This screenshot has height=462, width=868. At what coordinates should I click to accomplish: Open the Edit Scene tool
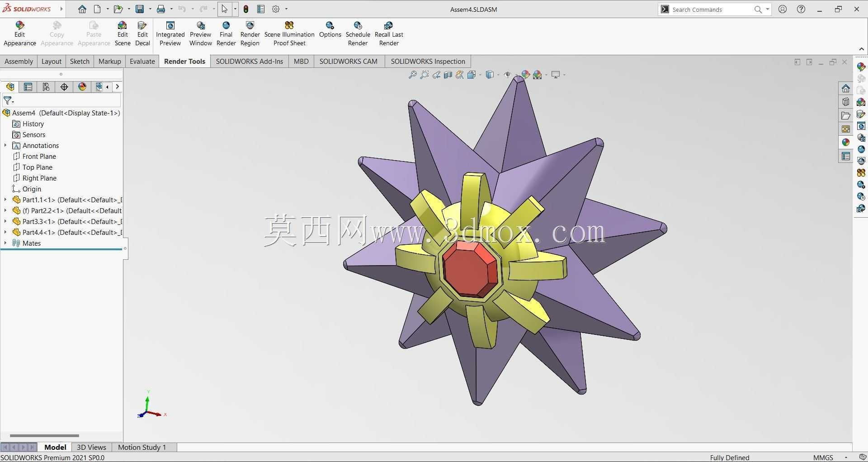pyautogui.click(x=122, y=33)
